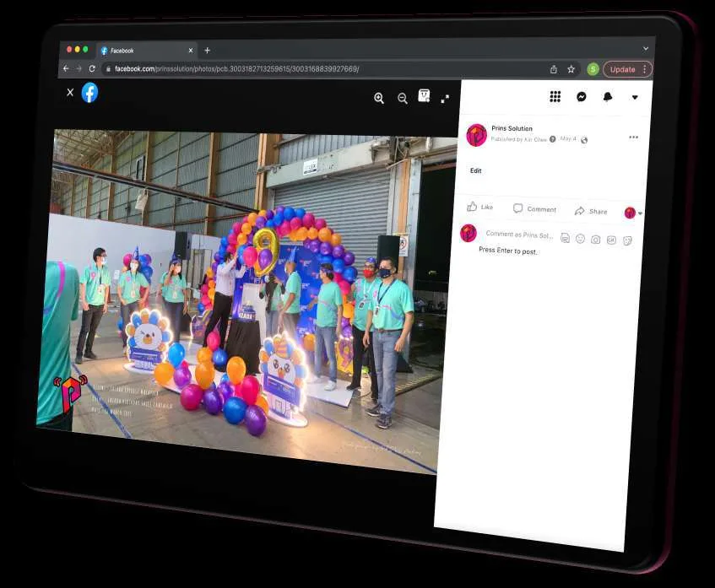Click the tag photo icon
The height and width of the screenshot is (588, 715).
pyautogui.click(x=424, y=95)
